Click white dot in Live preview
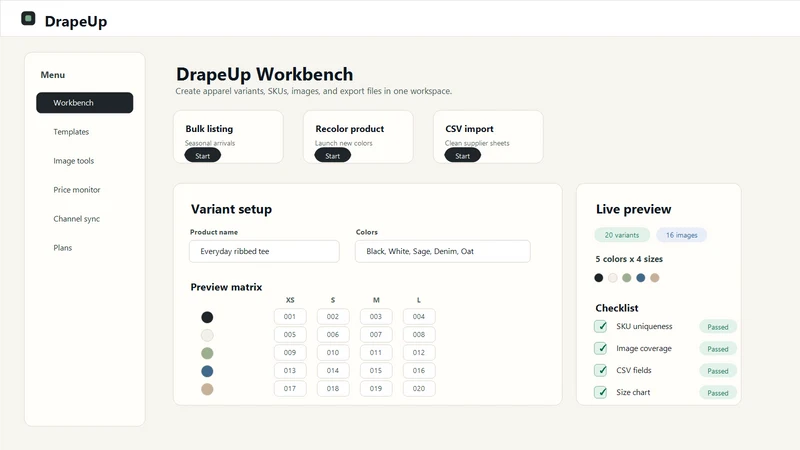Viewport: 800px width, 450px height. [x=613, y=278]
